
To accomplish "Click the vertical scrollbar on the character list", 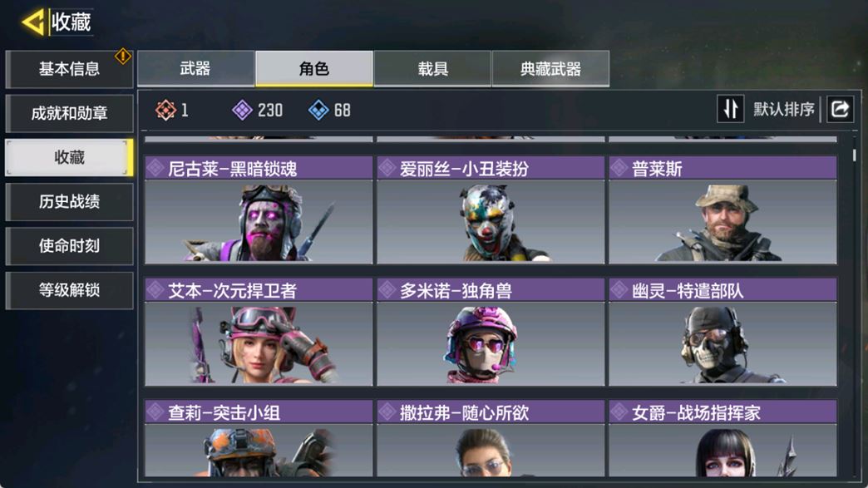I will (855, 155).
